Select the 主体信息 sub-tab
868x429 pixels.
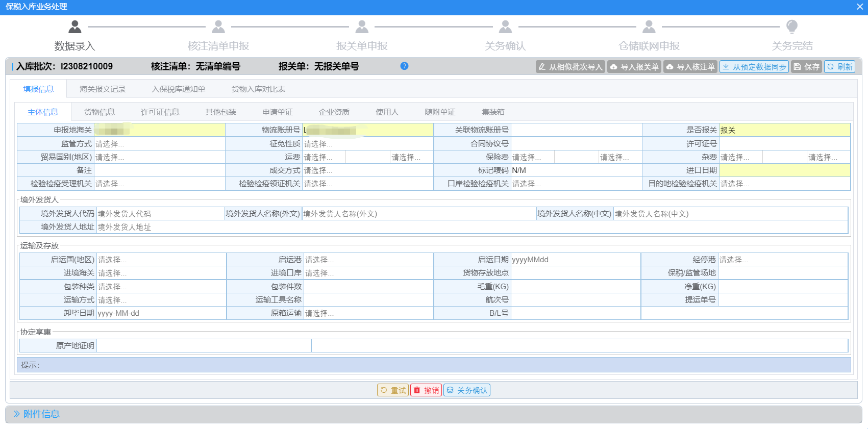coord(43,112)
